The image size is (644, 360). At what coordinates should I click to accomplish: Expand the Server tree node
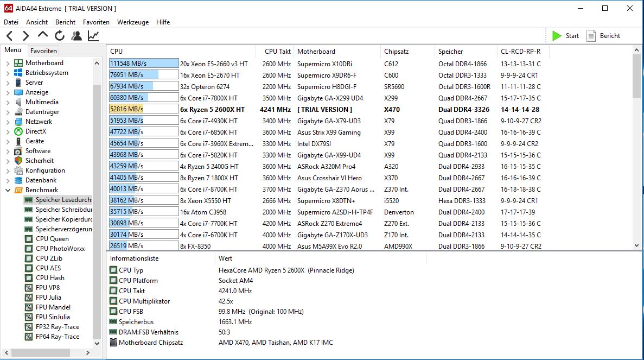[8, 83]
